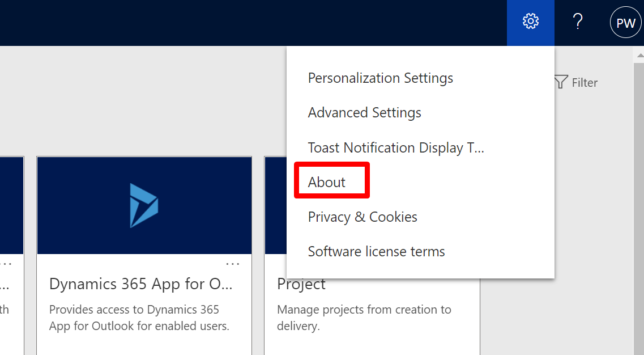Open the help question mark icon

pyautogui.click(x=578, y=22)
